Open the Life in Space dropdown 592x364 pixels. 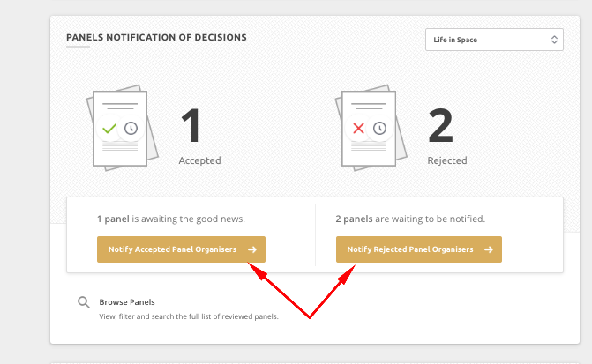(494, 40)
